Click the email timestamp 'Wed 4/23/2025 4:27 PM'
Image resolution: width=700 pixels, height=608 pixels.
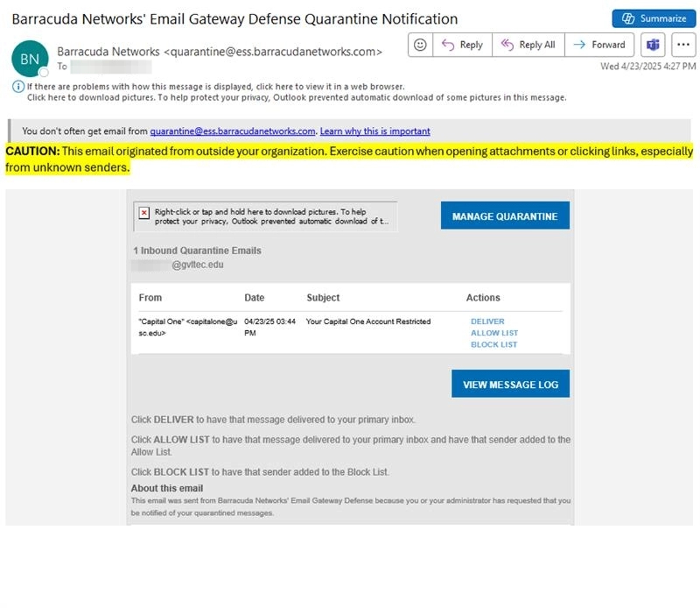point(647,66)
